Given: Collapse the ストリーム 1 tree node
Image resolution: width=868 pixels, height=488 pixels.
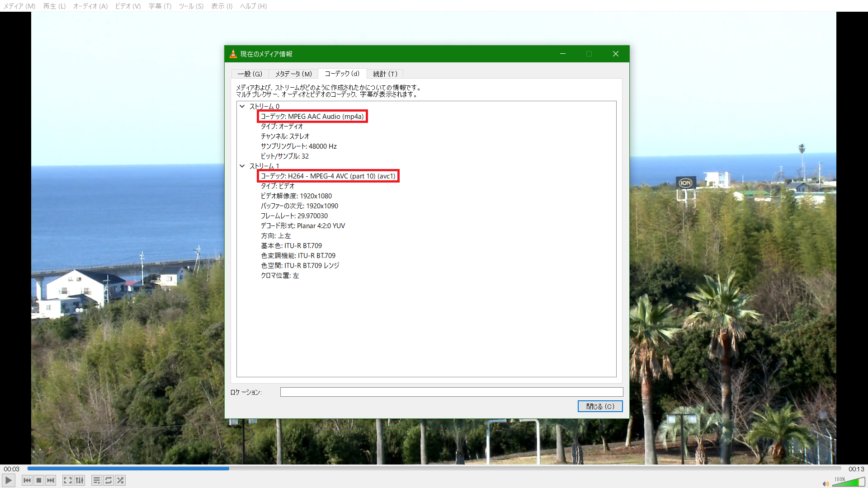Looking at the screenshot, I should tap(242, 166).
